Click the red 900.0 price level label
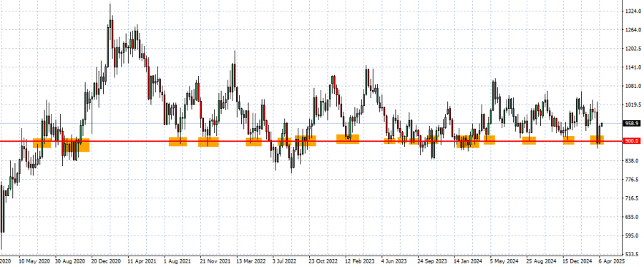 pos(631,141)
